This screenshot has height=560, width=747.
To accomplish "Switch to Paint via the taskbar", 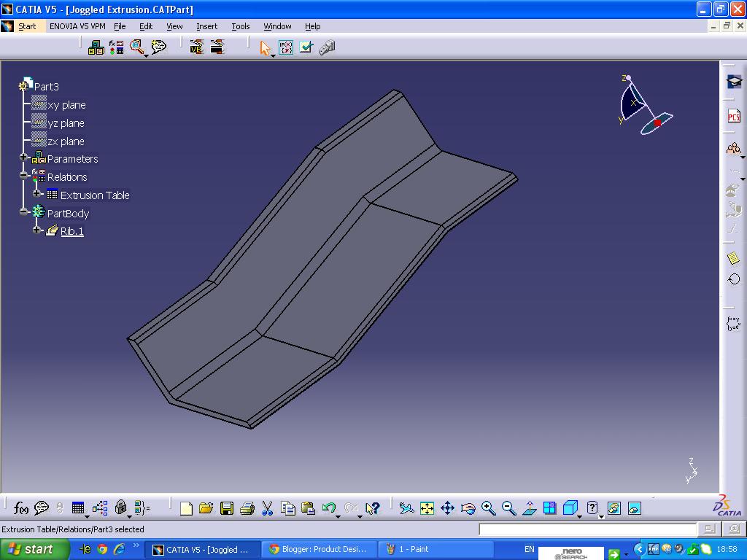I will click(x=436, y=548).
